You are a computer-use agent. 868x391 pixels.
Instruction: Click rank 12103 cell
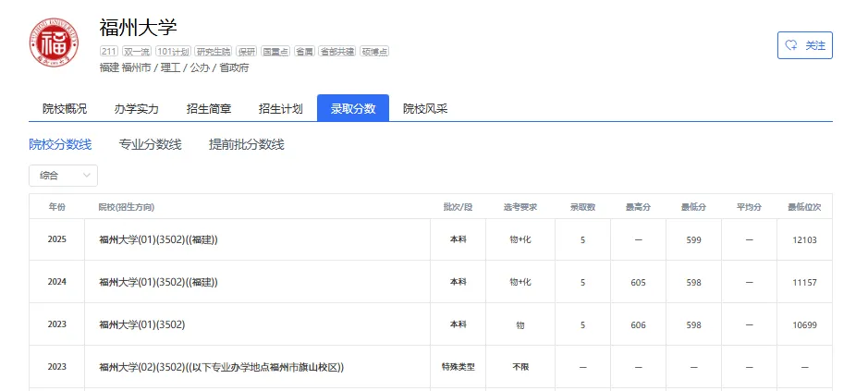click(804, 239)
